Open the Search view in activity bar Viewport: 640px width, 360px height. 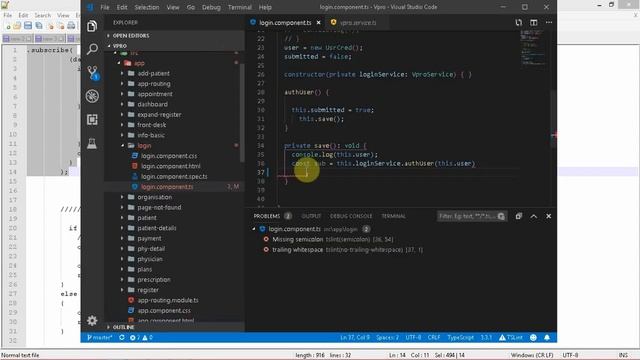click(x=92, y=49)
